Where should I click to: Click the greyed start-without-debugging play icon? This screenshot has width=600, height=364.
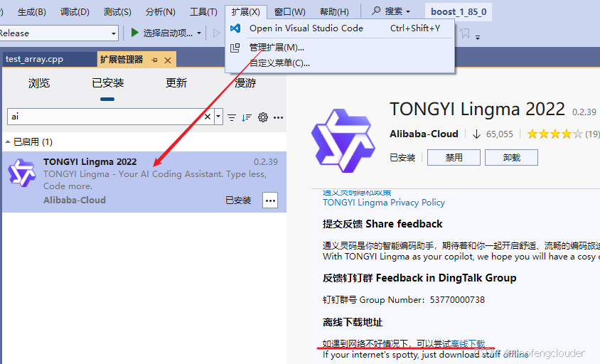[216, 33]
